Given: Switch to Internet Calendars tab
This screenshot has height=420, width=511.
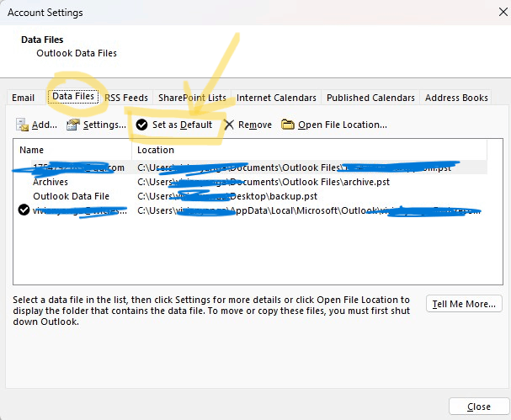Looking at the screenshot, I should point(276,98).
